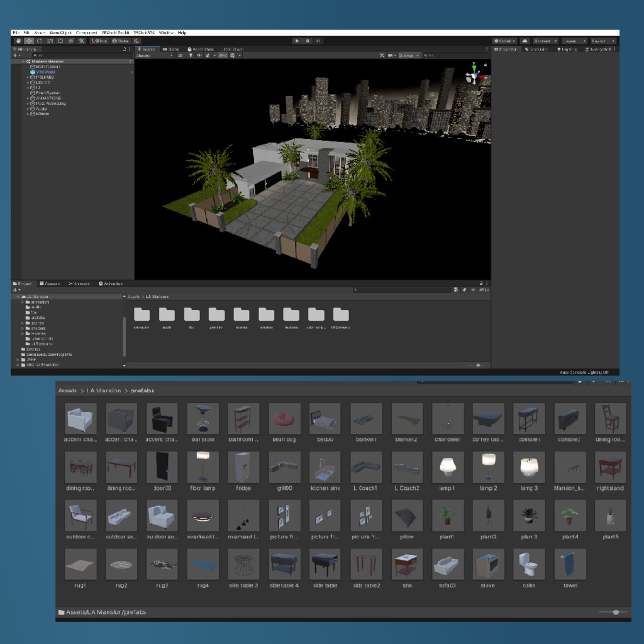Toggle Pivot mode in the toolbar
644x644 pixels.
point(101,41)
